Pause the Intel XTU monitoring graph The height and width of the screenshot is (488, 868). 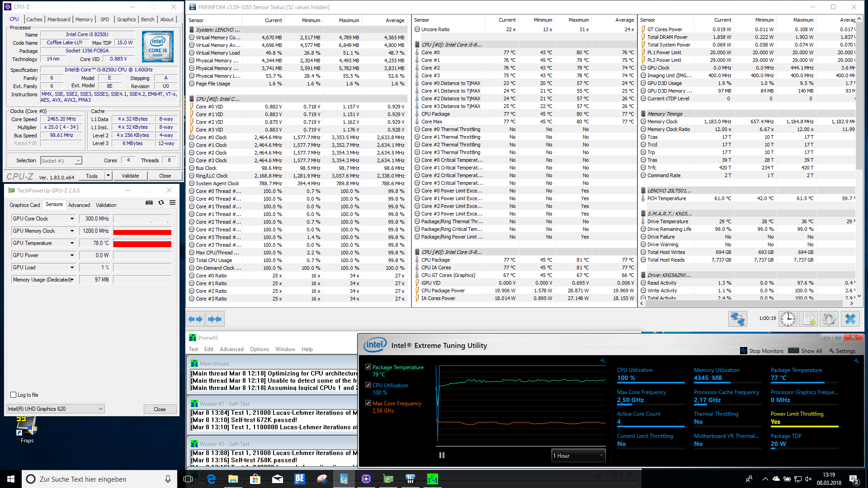point(442,455)
